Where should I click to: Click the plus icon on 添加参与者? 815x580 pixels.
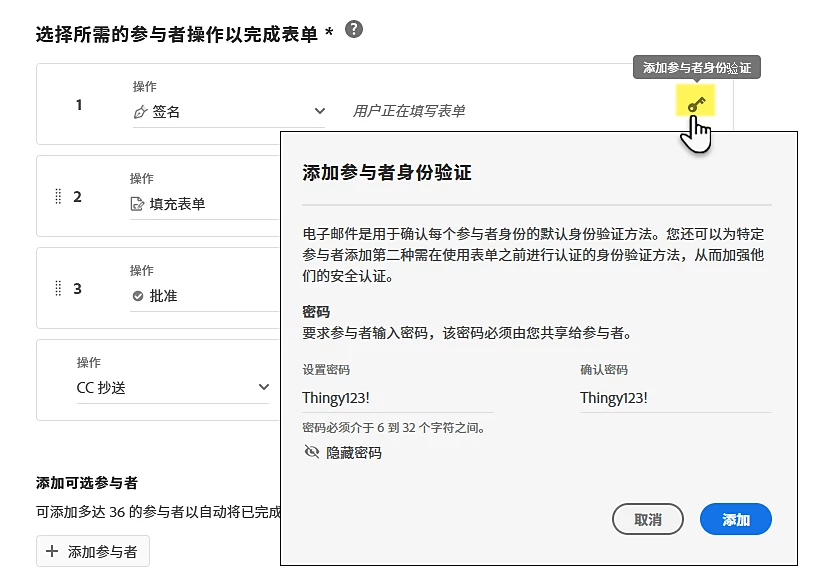click(50, 551)
